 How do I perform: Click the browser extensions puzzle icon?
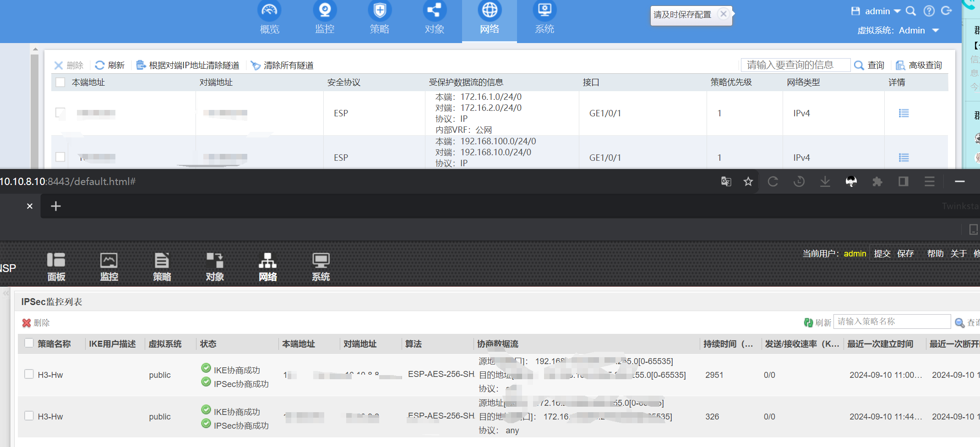coord(877,182)
